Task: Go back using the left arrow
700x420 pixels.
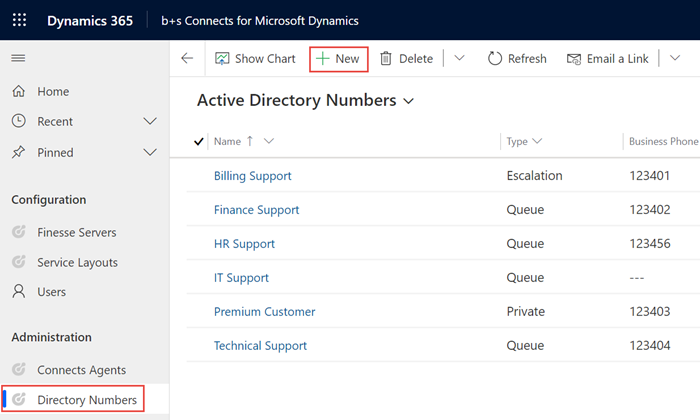Action: click(187, 58)
